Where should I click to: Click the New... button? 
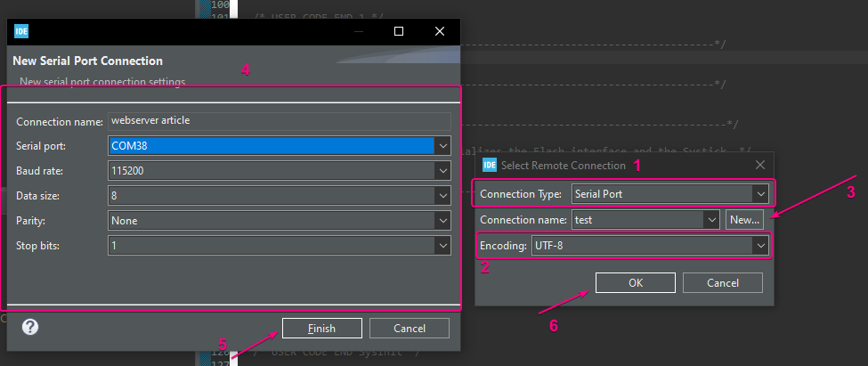pyautogui.click(x=744, y=220)
